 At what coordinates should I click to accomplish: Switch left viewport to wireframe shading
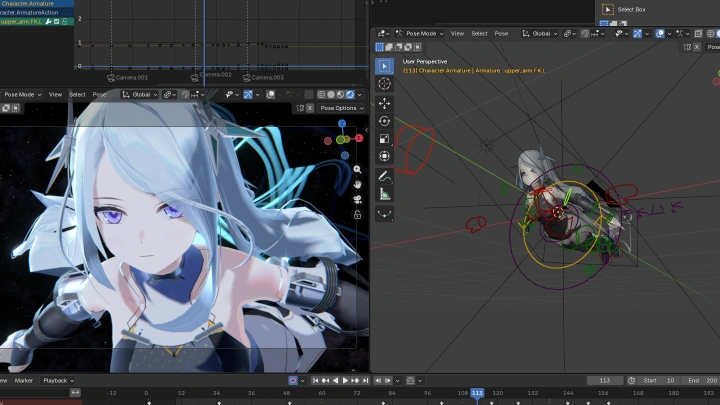pos(321,95)
